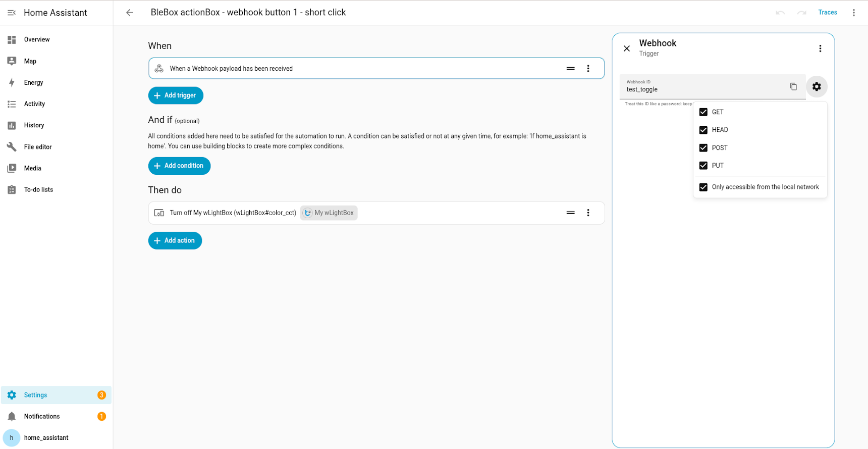The width and height of the screenshot is (868, 449).
Task: Click the Settings gear icon in sidebar
Action: (12, 395)
